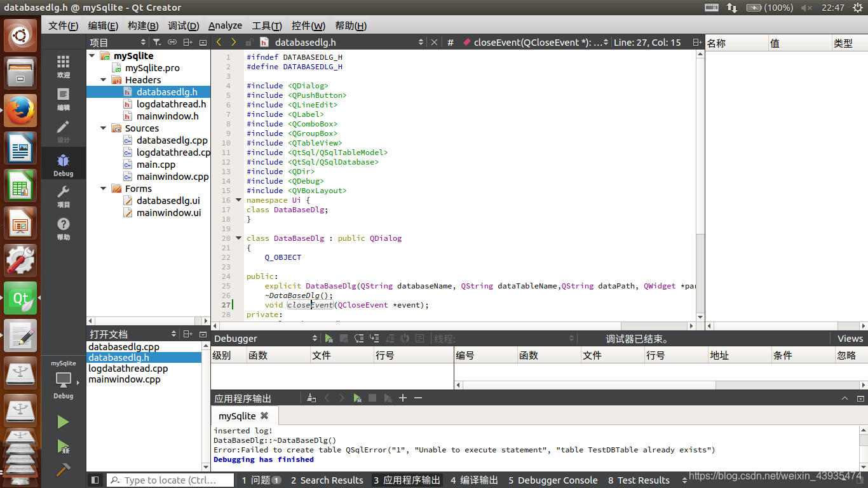Close the databasedlg.h document with X
868x488 pixels.
point(435,42)
